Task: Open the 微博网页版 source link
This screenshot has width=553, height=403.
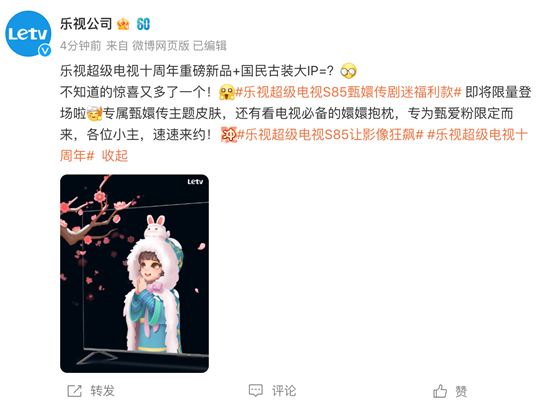Action: (x=161, y=45)
